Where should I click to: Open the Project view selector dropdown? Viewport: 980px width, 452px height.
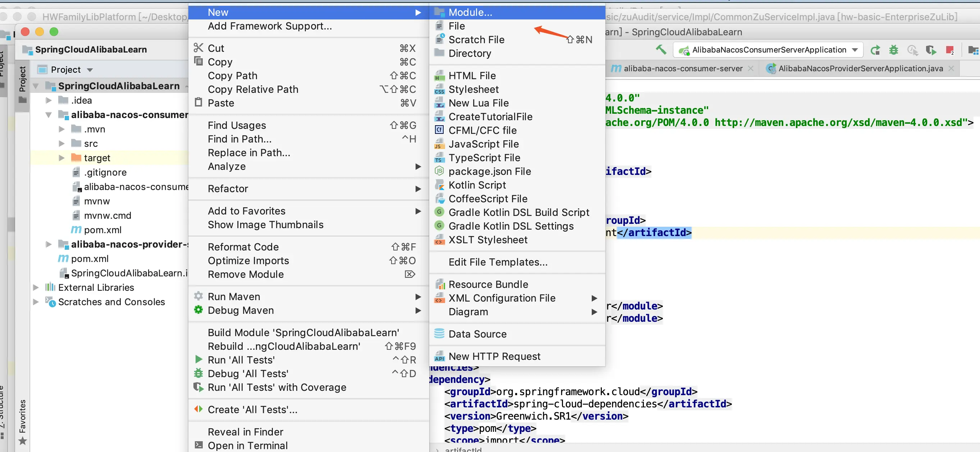point(90,70)
